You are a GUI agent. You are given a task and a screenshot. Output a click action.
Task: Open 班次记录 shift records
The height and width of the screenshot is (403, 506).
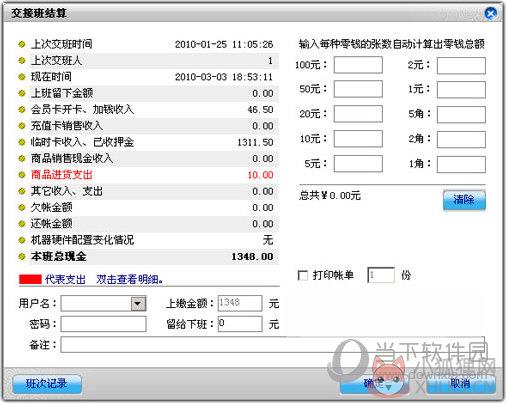[x=47, y=384]
